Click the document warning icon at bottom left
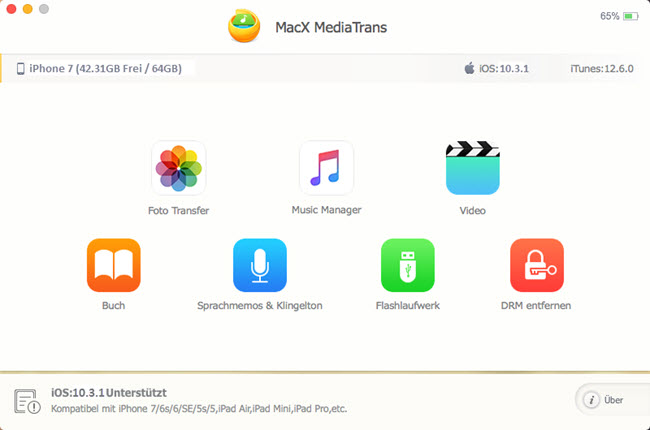The width and height of the screenshot is (650, 430). coord(28,400)
